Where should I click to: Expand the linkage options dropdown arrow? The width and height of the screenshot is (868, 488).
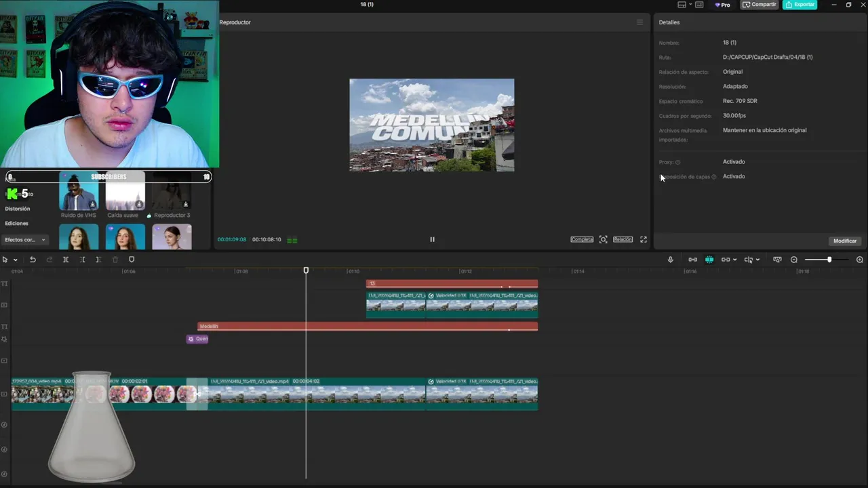pos(734,260)
